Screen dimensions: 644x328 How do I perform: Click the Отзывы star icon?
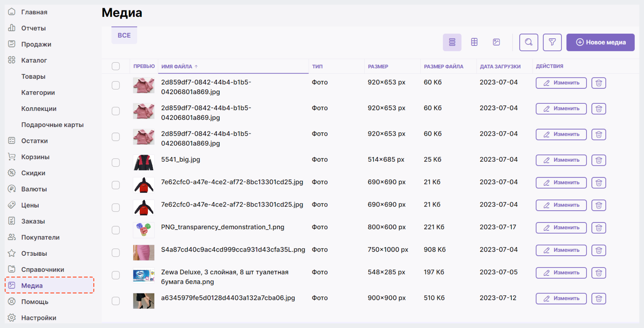(12, 253)
